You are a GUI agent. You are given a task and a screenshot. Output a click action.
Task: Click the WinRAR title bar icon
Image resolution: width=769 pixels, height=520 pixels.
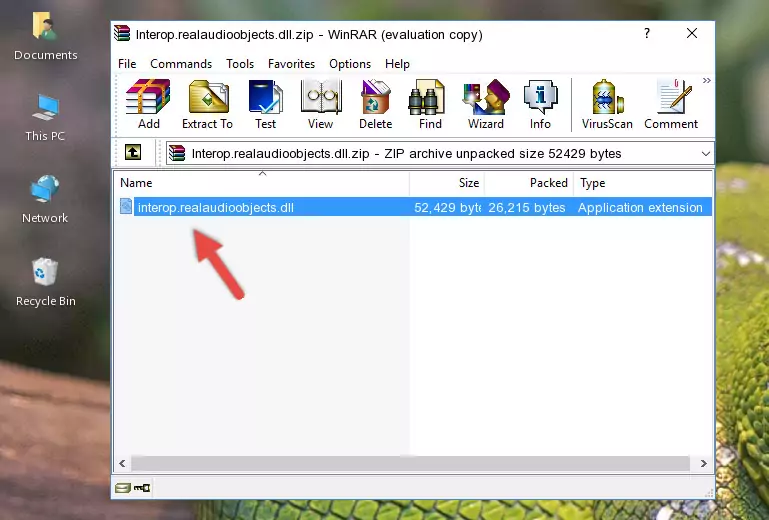click(x=122, y=33)
